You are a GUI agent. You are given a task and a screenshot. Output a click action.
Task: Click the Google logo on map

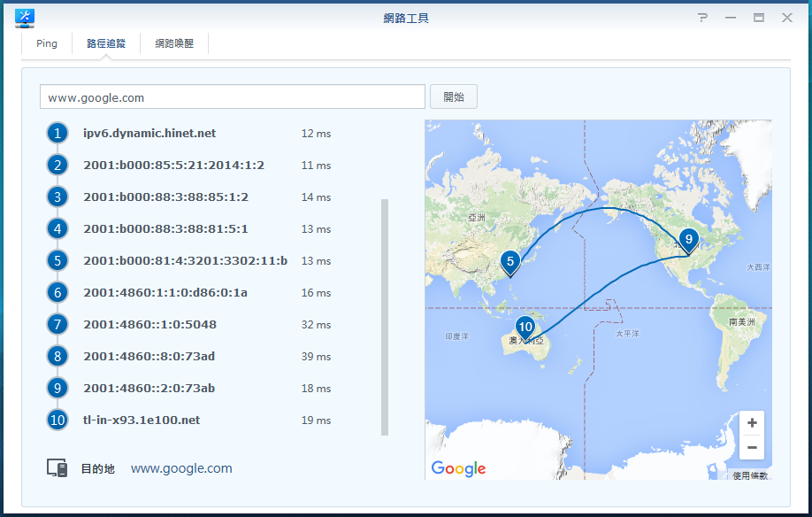[458, 469]
